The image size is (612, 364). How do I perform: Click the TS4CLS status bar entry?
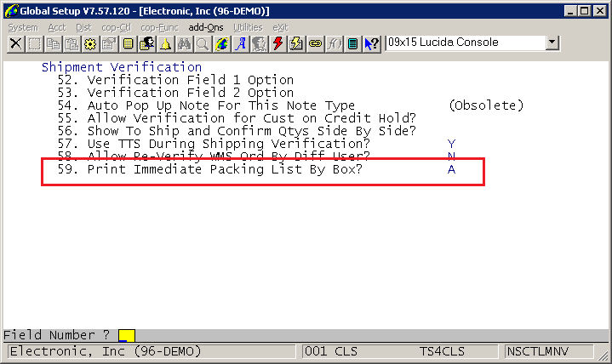442,351
